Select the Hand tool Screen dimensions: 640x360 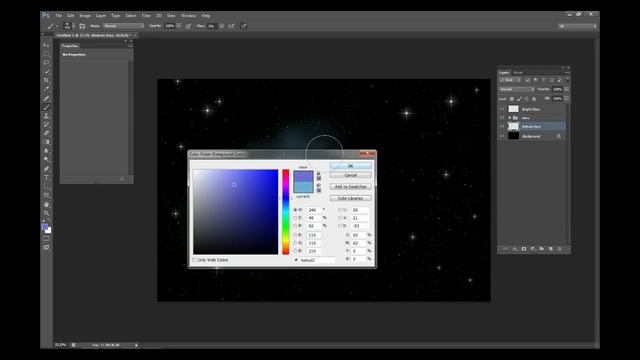tap(46, 204)
